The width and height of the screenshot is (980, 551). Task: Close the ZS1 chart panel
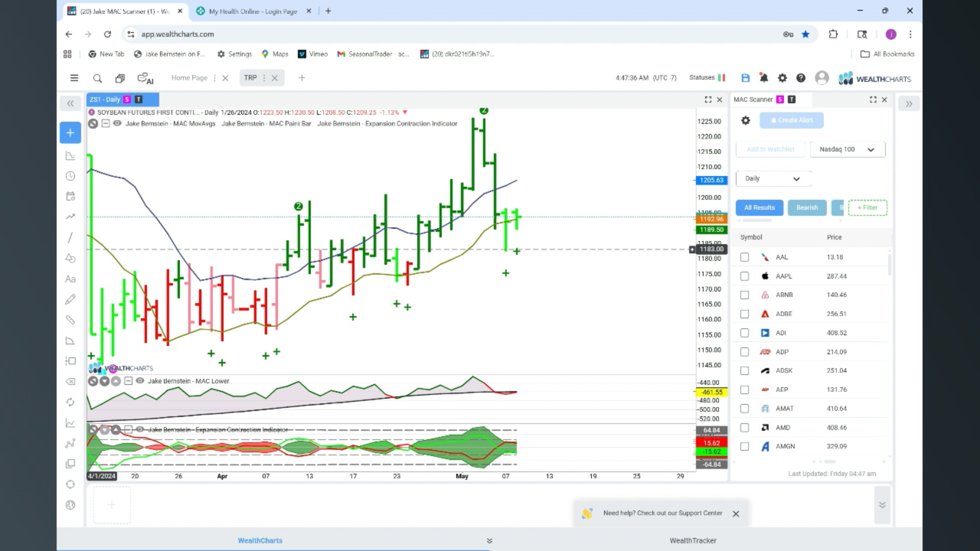coord(720,99)
